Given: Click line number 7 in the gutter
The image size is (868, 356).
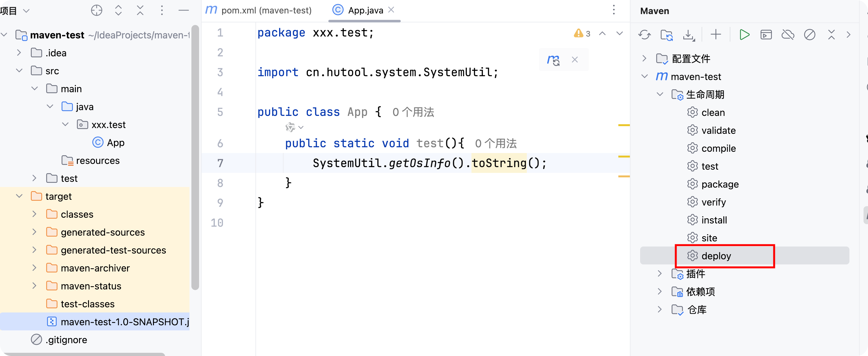Looking at the screenshot, I should pyautogui.click(x=220, y=163).
